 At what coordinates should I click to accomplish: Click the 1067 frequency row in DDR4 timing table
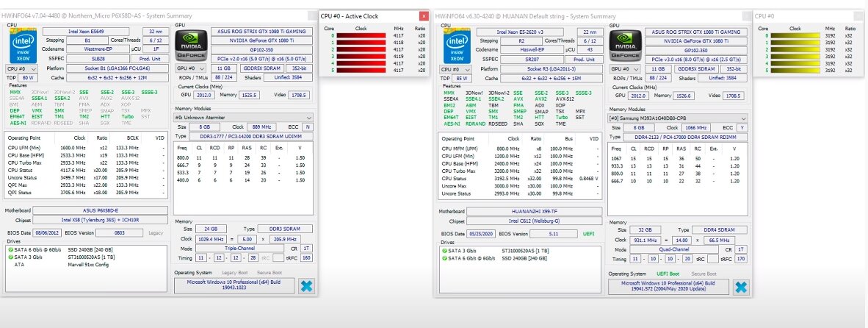tap(677, 158)
